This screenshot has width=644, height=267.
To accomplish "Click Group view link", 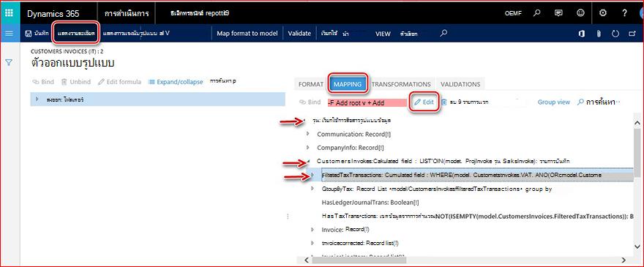I will pyautogui.click(x=554, y=102).
